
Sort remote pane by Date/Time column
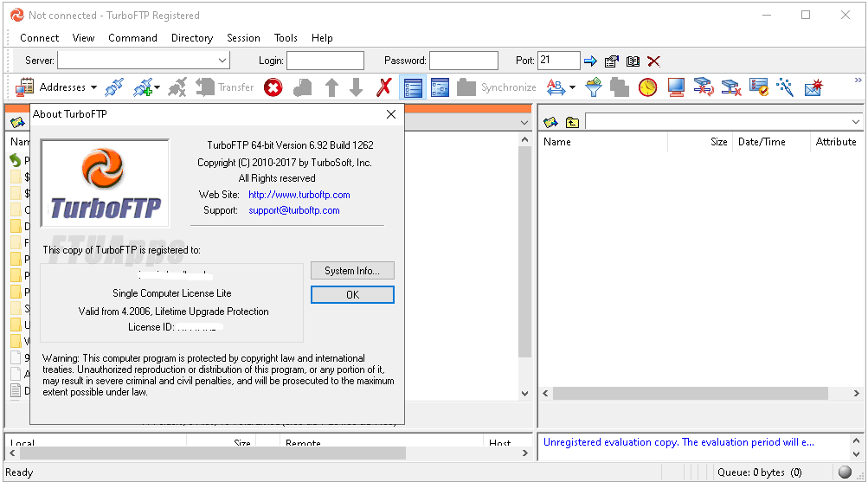771,142
